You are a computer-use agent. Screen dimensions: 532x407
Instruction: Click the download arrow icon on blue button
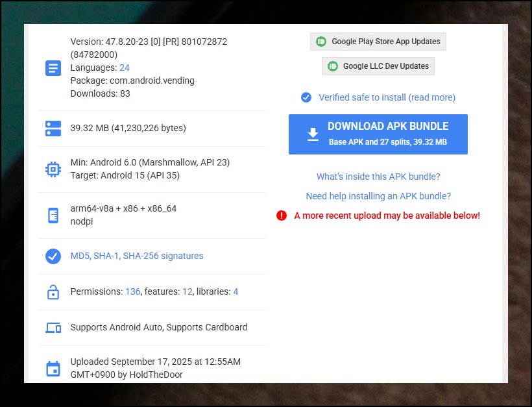313,134
